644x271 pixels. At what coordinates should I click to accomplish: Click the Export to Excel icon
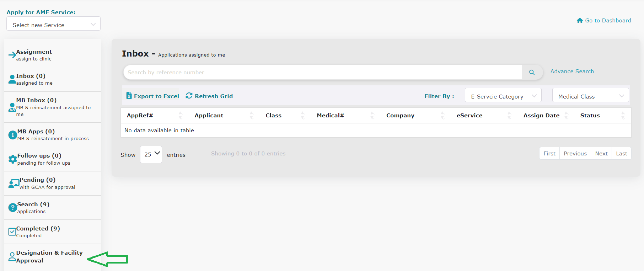(x=129, y=96)
